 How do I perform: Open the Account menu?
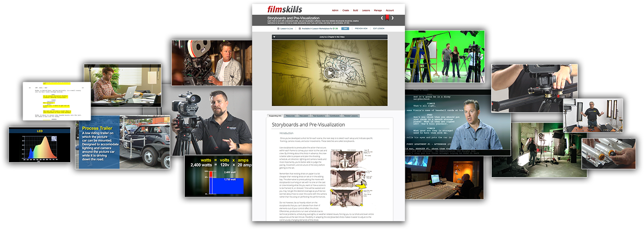click(390, 10)
